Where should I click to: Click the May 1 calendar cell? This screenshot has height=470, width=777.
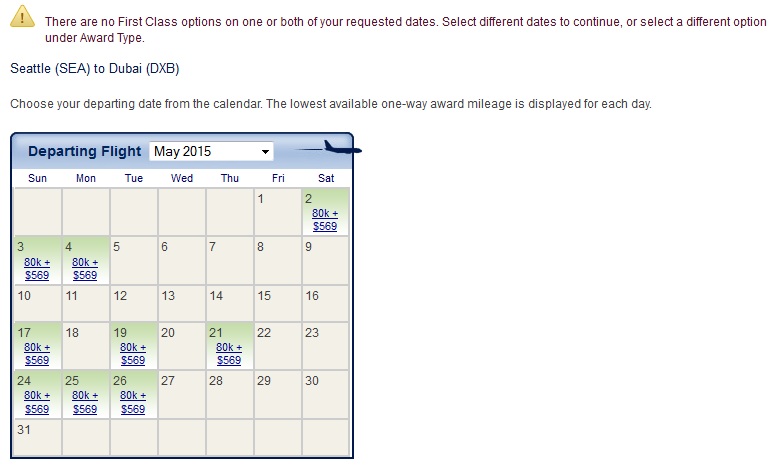point(277,211)
